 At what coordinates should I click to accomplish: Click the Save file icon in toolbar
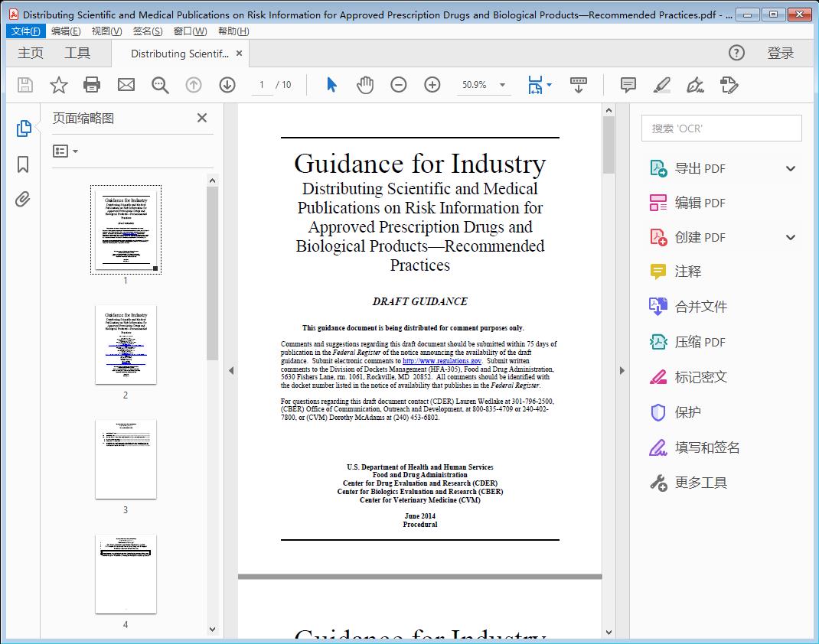[25, 85]
